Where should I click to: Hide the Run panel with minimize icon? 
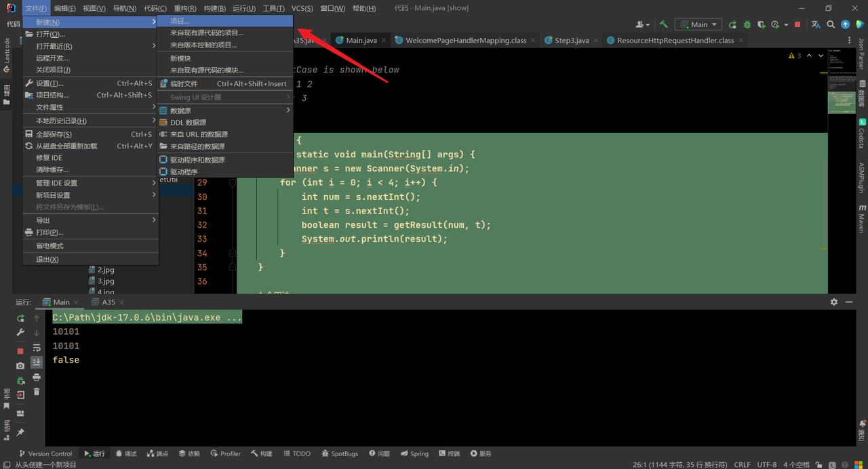coord(848,302)
